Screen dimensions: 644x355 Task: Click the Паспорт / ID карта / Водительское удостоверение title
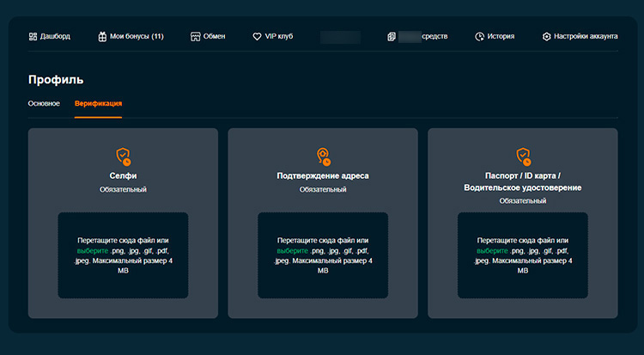(x=523, y=182)
